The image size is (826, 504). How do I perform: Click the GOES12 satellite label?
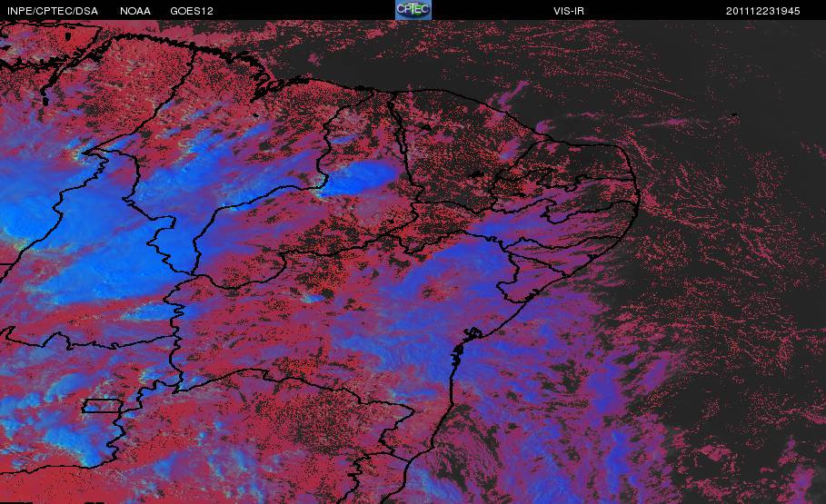(x=191, y=11)
